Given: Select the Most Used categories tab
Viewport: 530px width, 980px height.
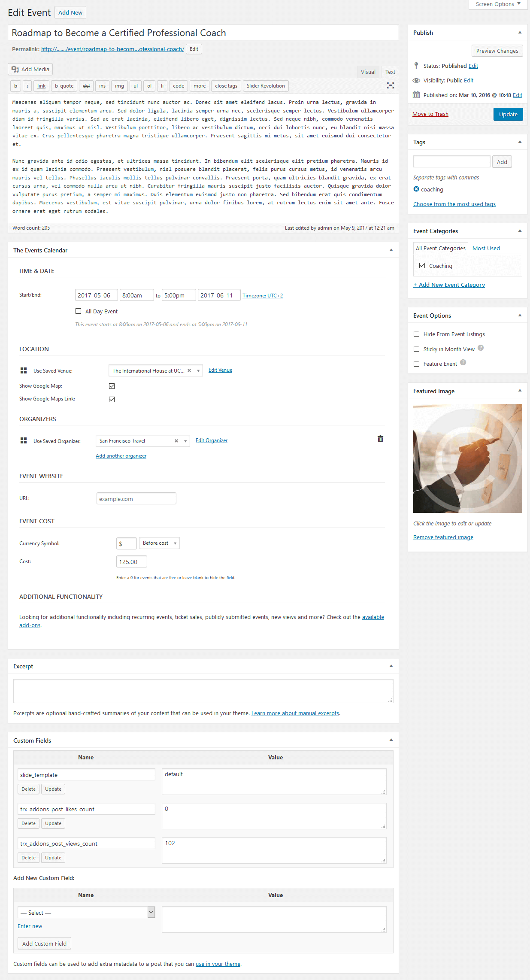Looking at the screenshot, I should (486, 248).
